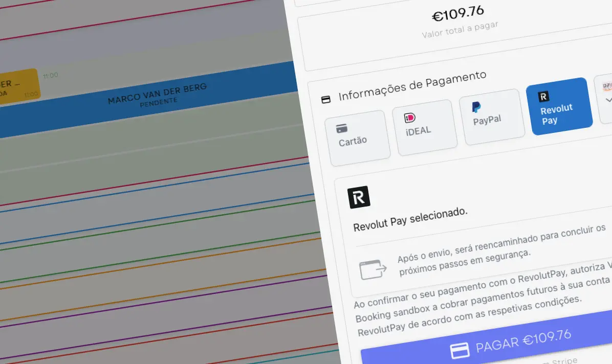This screenshot has height=364, width=612.
Task: Select the Cartão payment method
Action: [x=357, y=138]
